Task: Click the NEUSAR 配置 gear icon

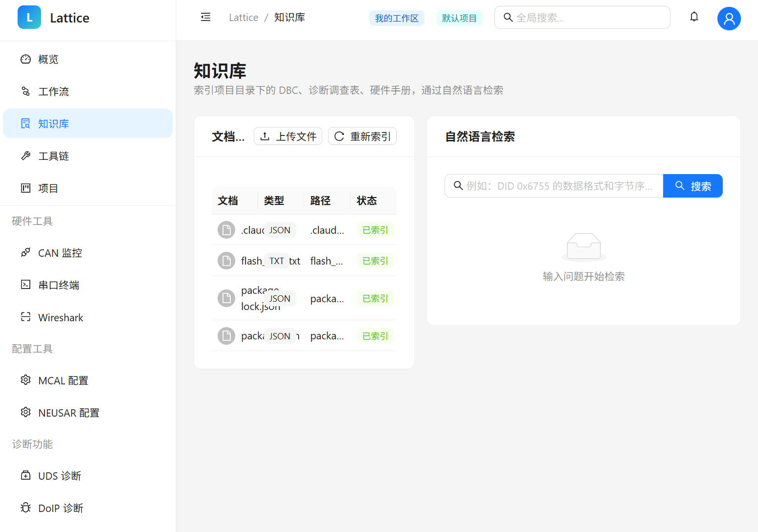Action: pyautogui.click(x=26, y=413)
